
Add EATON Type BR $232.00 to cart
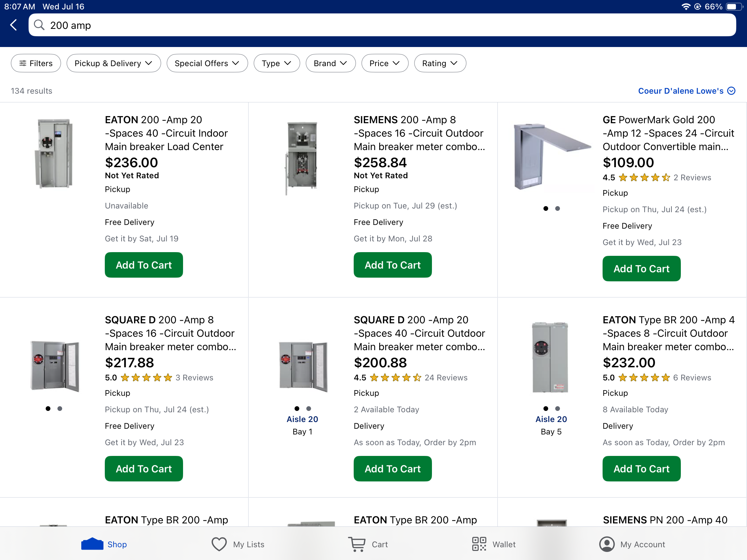click(x=642, y=469)
